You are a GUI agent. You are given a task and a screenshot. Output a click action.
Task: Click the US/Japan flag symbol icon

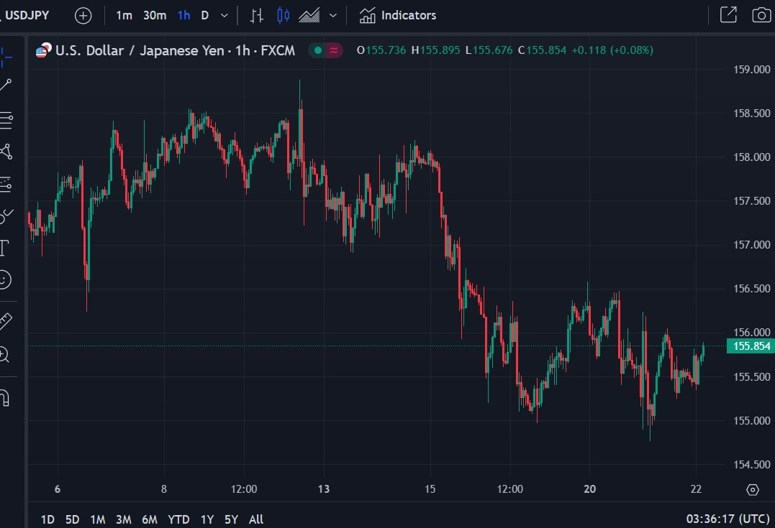(43, 50)
